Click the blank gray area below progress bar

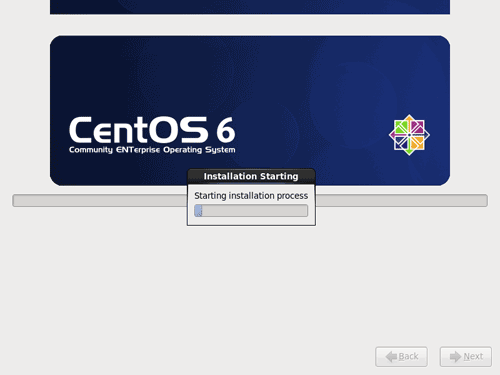click(x=250, y=283)
